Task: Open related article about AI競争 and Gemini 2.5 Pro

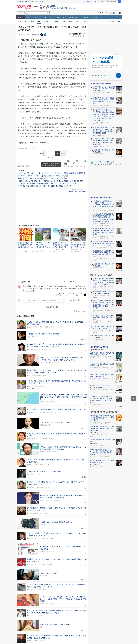Action: pyautogui.click(x=43, y=178)
